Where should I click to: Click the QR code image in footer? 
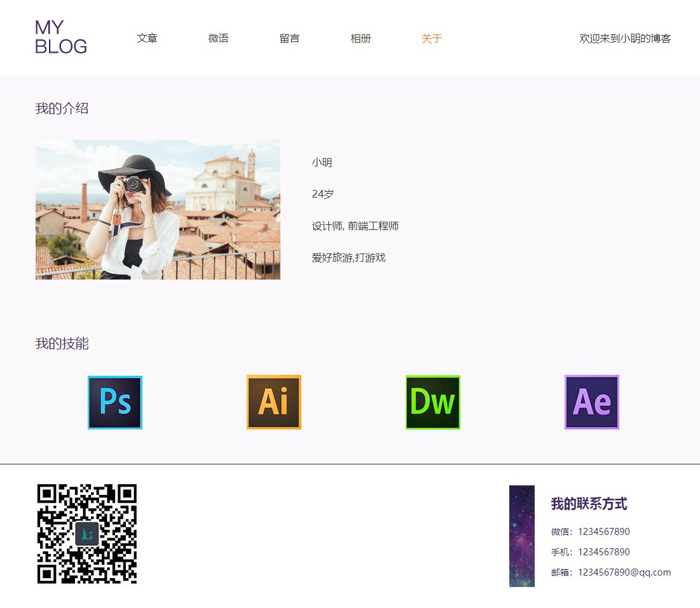pyautogui.click(x=87, y=534)
